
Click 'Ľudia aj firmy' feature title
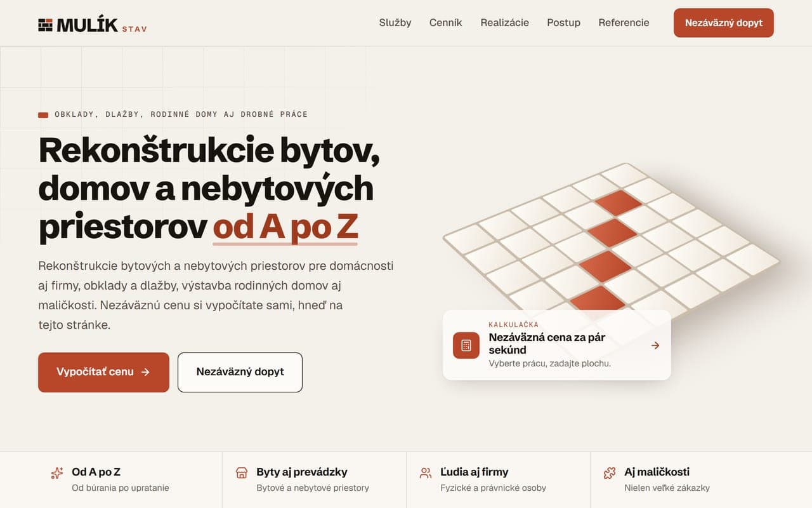pyautogui.click(x=475, y=472)
